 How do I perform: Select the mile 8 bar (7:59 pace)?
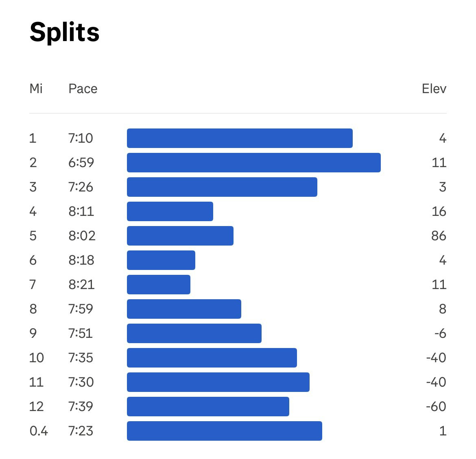pos(184,309)
